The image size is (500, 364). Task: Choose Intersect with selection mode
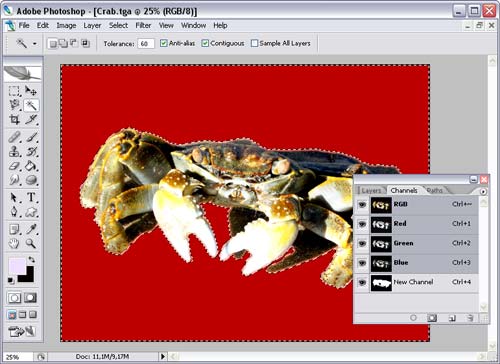point(85,43)
